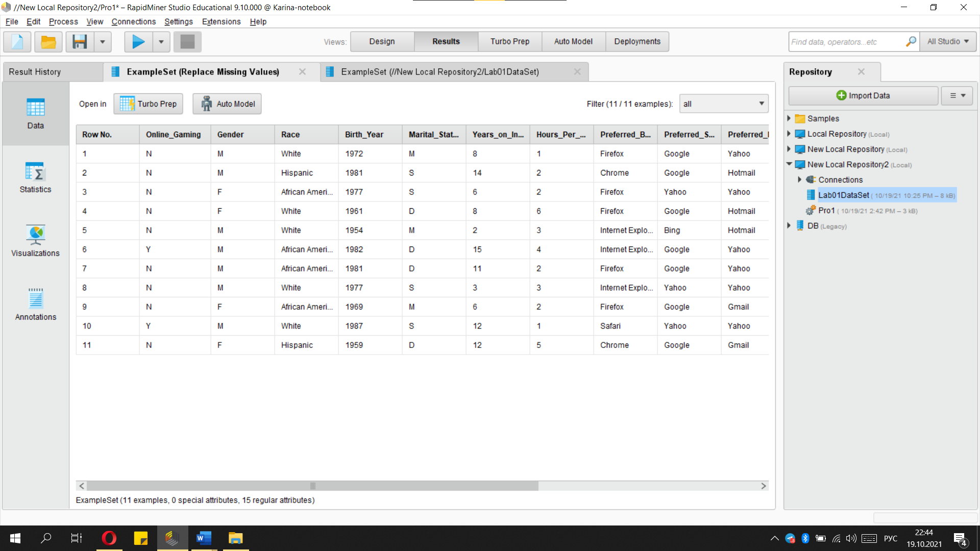Image resolution: width=980 pixels, height=551 pixels.
Task: Open the save options dropdown arrow
Action: (x=103, y=42)
